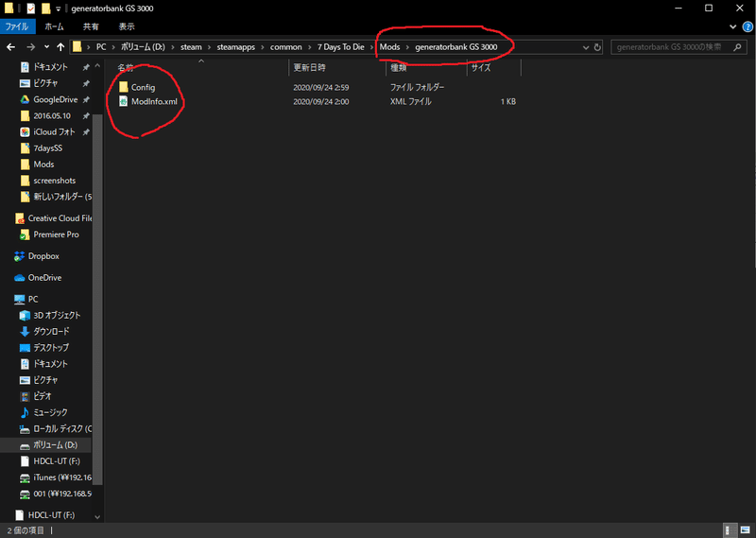This screenshot has width=756, height=538.
Task: Open the 表示 ribbon tab
Action: click(127, 26)
